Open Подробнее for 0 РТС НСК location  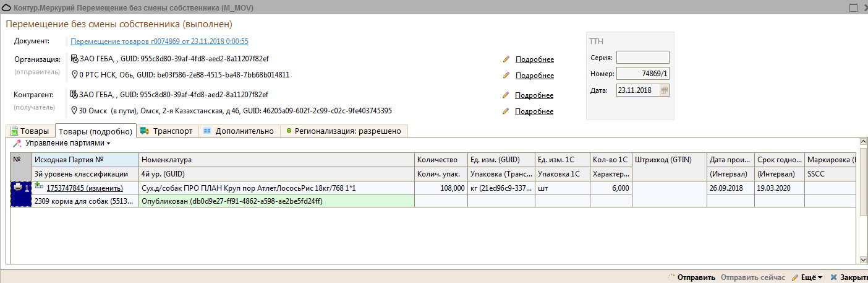click(535, 76)
